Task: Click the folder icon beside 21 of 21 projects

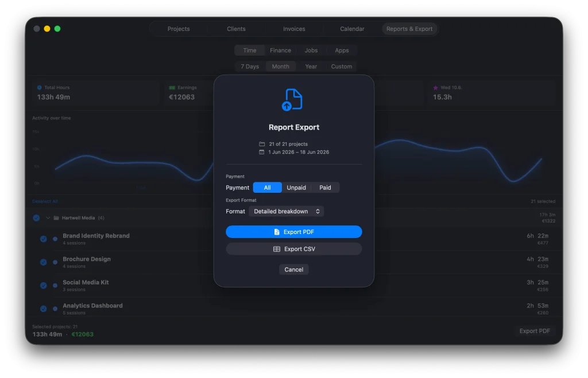Action: (262, 144)
